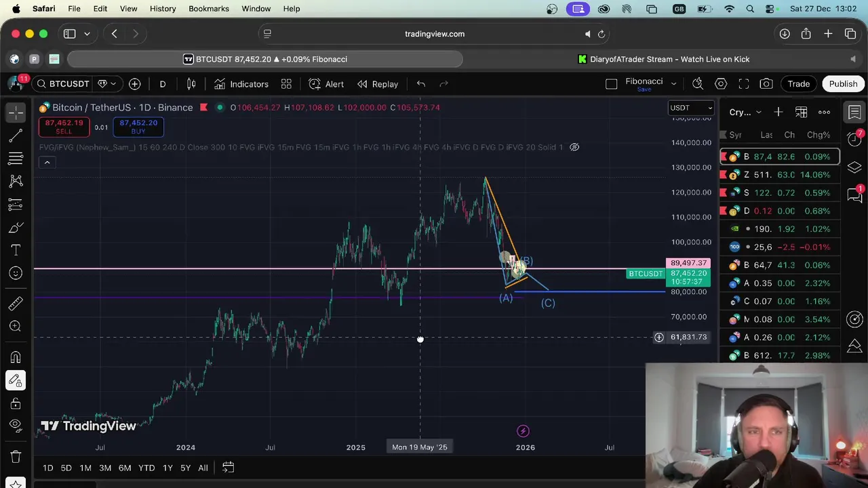Open indicator templates grid icon
The image size is (868, 488).
[x=286, y=84]
